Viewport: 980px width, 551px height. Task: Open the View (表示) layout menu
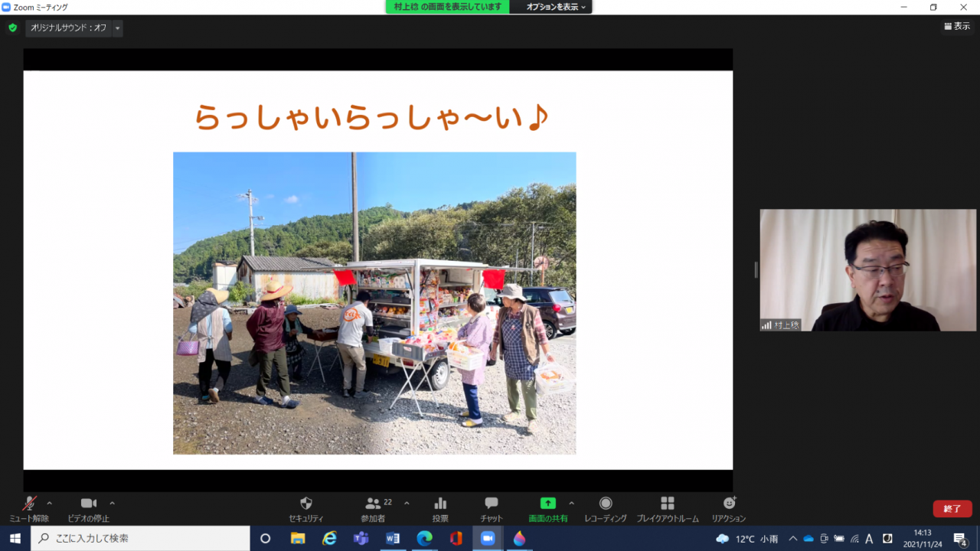click(957, 26)
